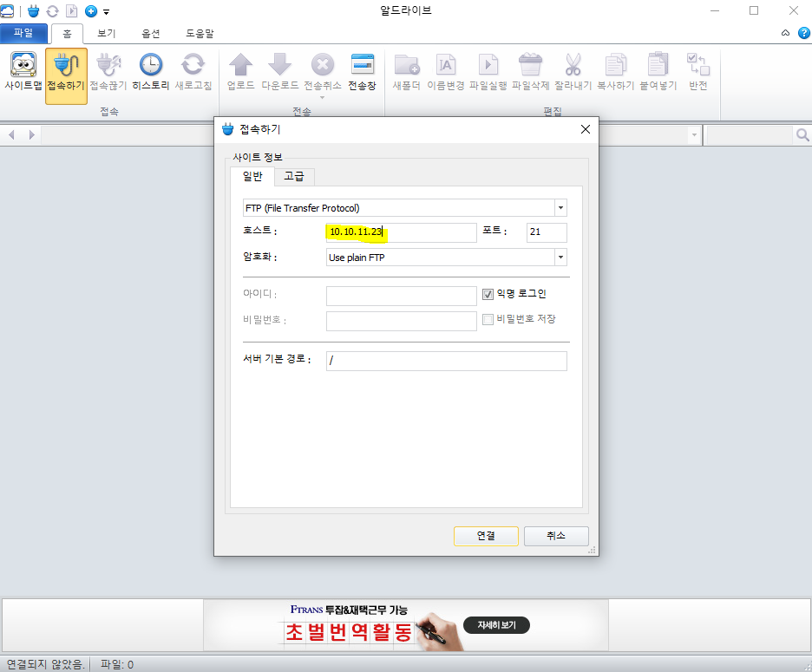812x672 pixels.
Task: Click the quick access refresh icon
Action: pyautogui.click(x=52, y=11)
